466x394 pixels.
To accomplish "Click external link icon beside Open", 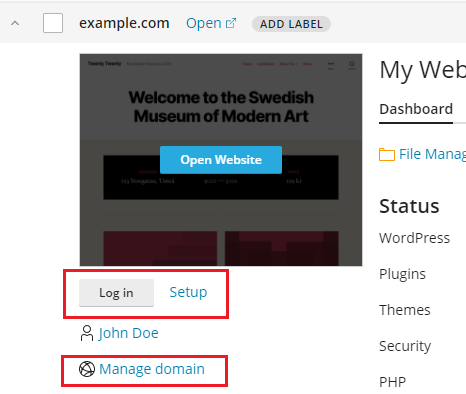I will tap(231, 23).
